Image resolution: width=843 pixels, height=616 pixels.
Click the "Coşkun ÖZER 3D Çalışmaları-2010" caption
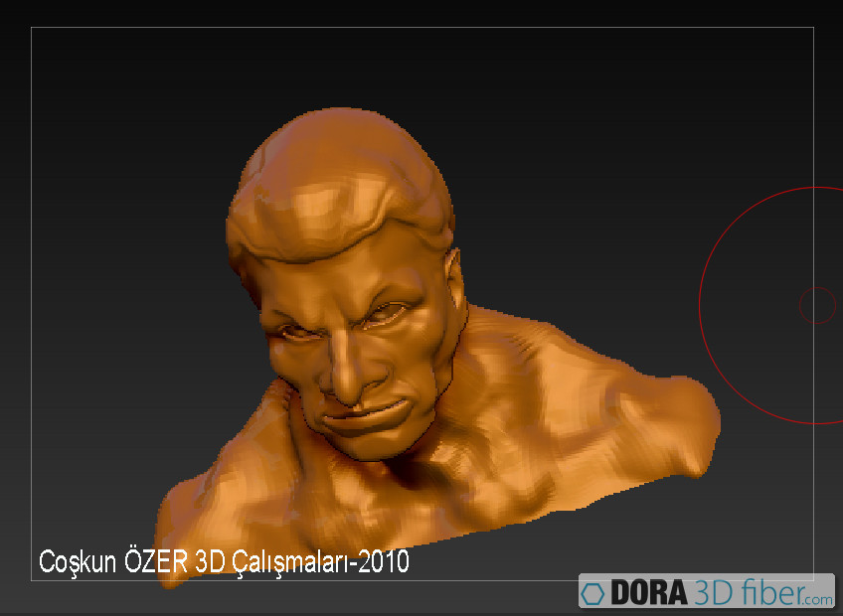click(225, 561)
